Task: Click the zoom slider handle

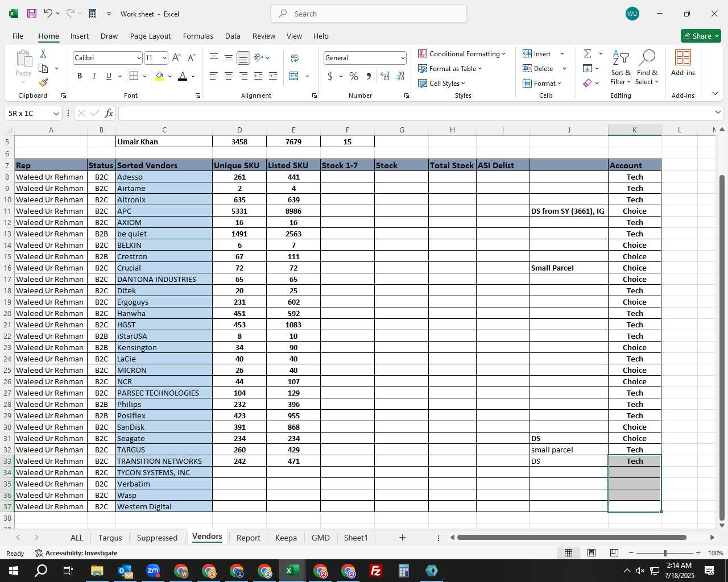Action: click(x=665, y=553)
